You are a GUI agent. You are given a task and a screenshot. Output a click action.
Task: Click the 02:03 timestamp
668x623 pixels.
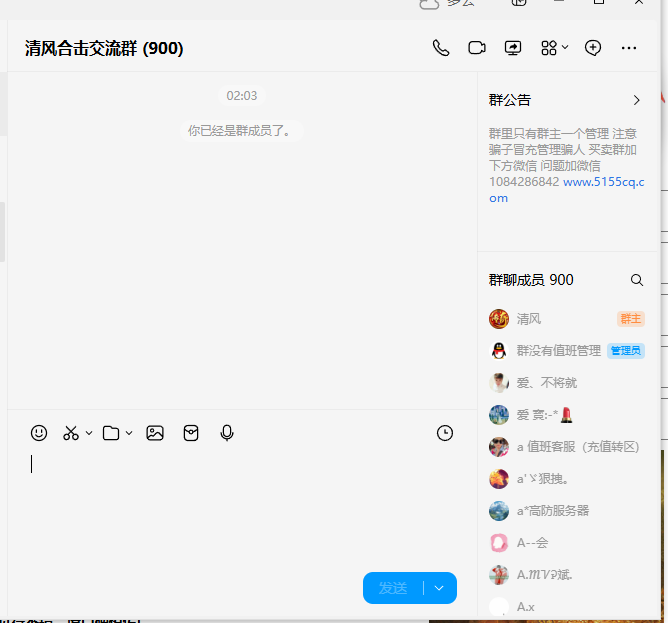pos(242,95)
